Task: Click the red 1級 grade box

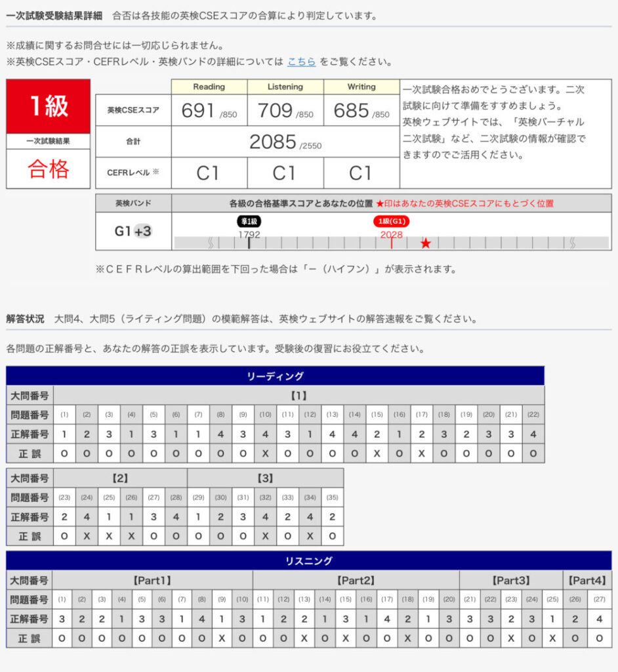Action: pyautogui.click(x=48, y=106)
